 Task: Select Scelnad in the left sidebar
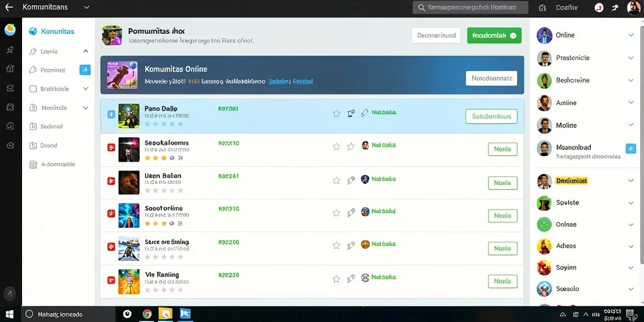(x=52, y=126)
